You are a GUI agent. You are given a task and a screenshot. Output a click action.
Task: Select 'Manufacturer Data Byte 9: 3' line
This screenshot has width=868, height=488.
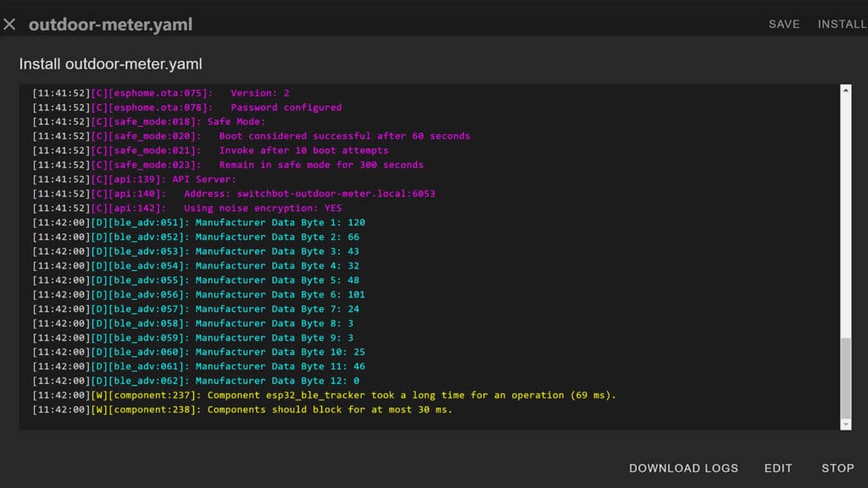[193, 337]
